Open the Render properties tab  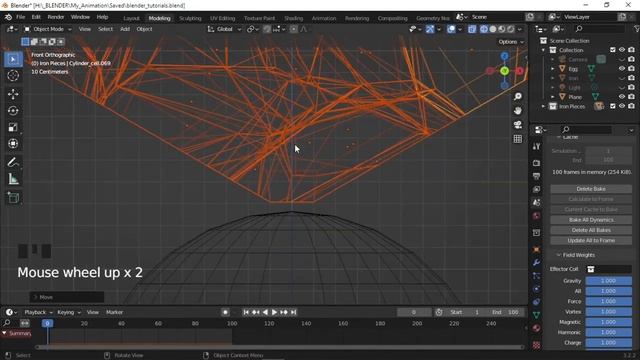coord(536,163)
